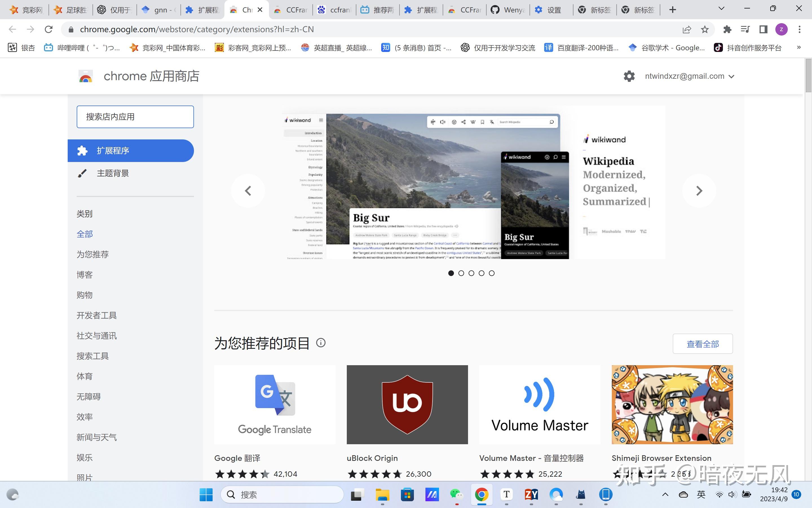Open the 抖音创作服务平台 bookmark
The image size is (812, 508).
(x=748, y=48)
